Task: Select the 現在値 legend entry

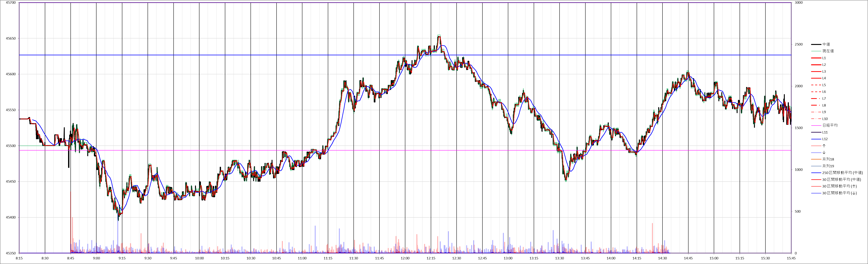Action: point(828,51)
